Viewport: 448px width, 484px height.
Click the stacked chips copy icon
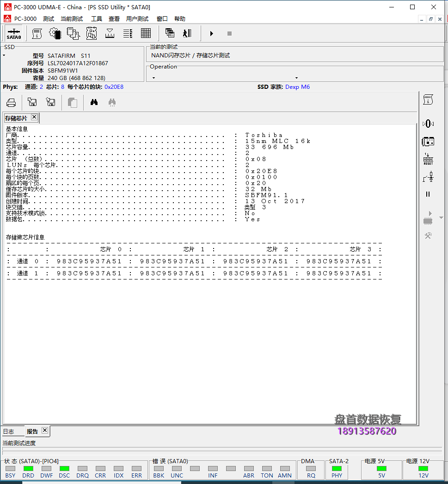click(x=74, y=33)
